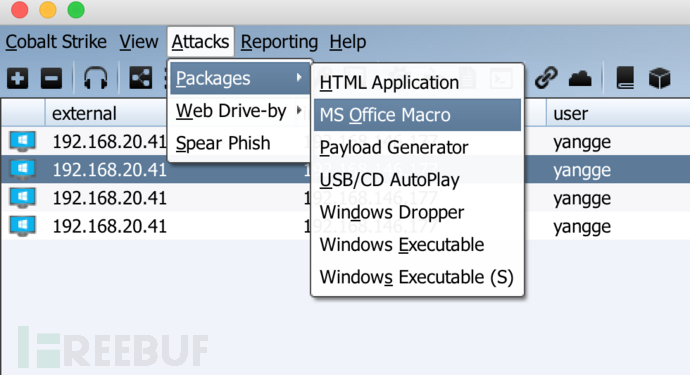Image resolution: width=690 pixels, height=375 pixels.
Task: Open the Reporting menu
Action: pos(279,42)
